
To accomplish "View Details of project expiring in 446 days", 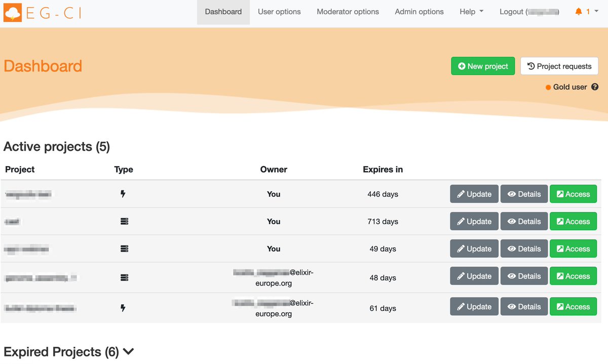I will click(524, 194).
